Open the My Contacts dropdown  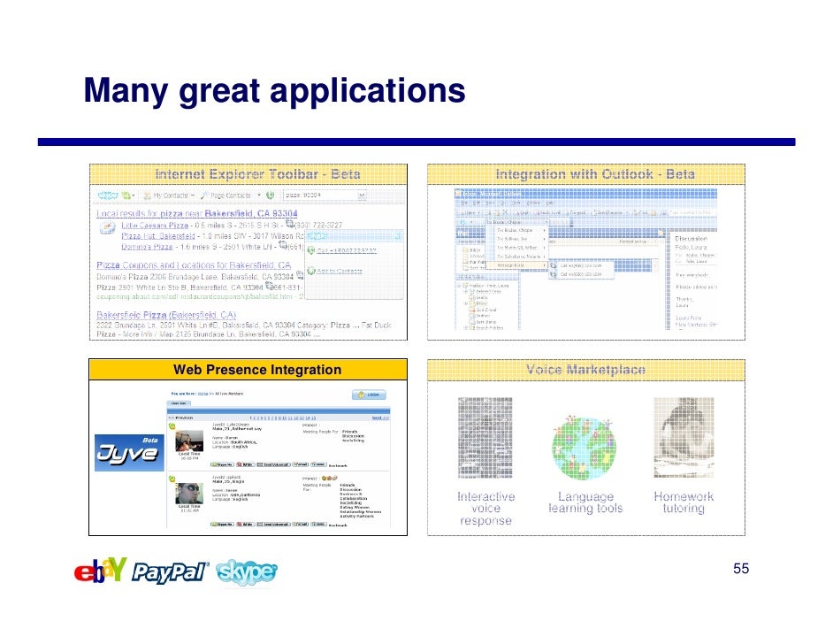169,195
